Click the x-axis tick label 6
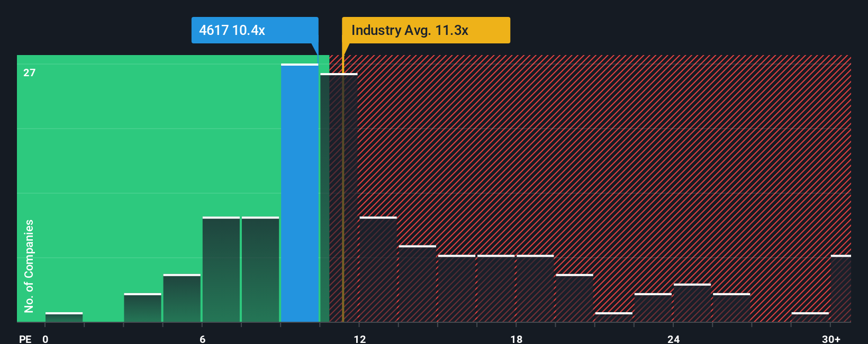Screen dimensions: 868x344 pos(203,339)
